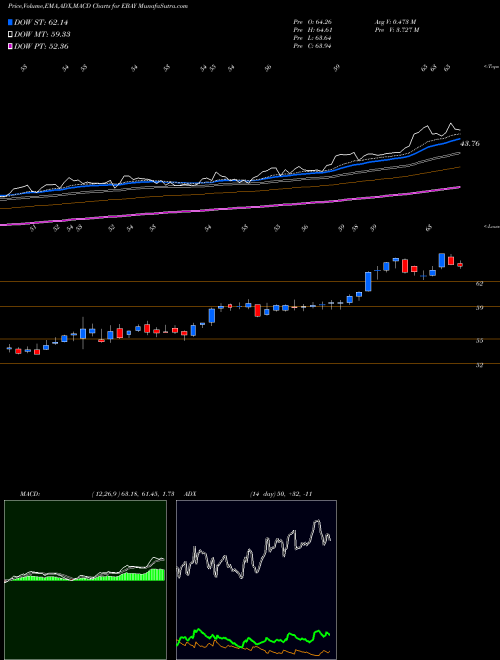
Task: Click the 62 price level label
Action: [x=479, y=284]
